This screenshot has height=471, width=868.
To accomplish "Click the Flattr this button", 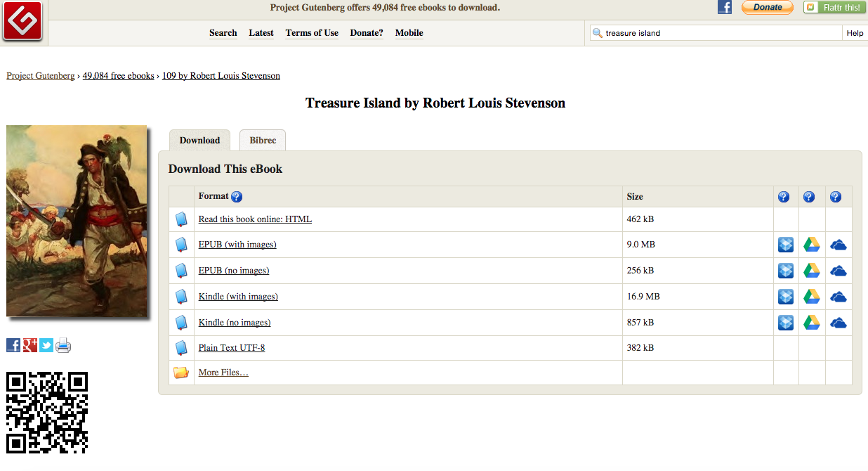I will click(x=834, y=7).
